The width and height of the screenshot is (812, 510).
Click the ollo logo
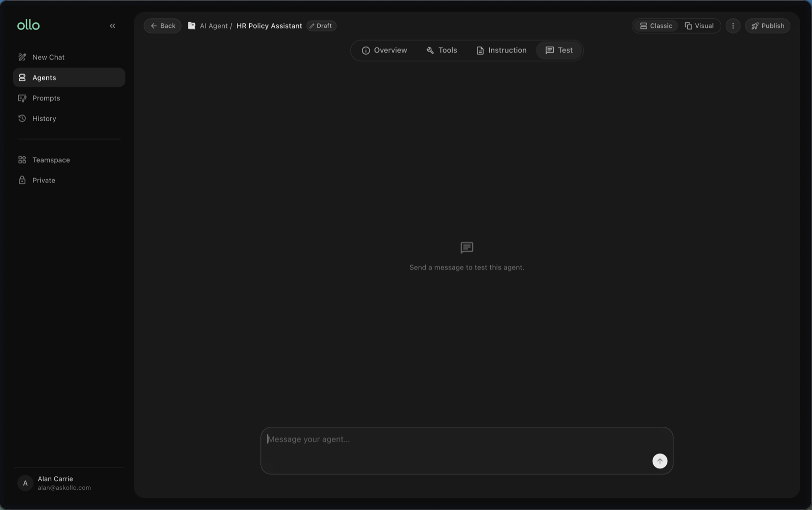pyautogui.click(x=28, y=25)
